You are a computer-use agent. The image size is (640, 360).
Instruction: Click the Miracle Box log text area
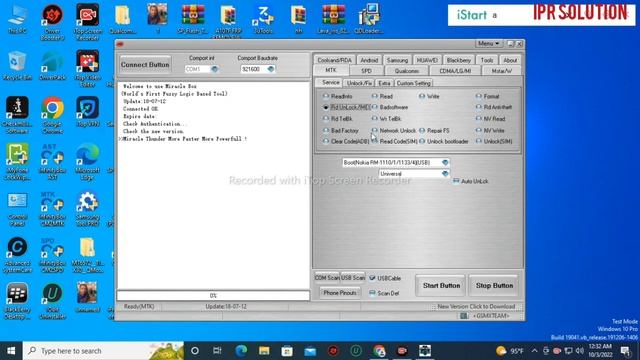coord(213,185)
